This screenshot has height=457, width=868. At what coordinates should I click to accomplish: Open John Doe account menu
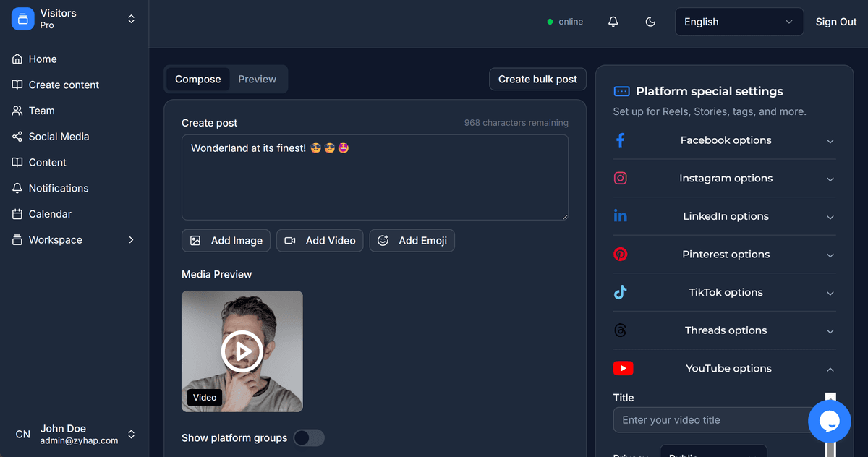point(75,434)
